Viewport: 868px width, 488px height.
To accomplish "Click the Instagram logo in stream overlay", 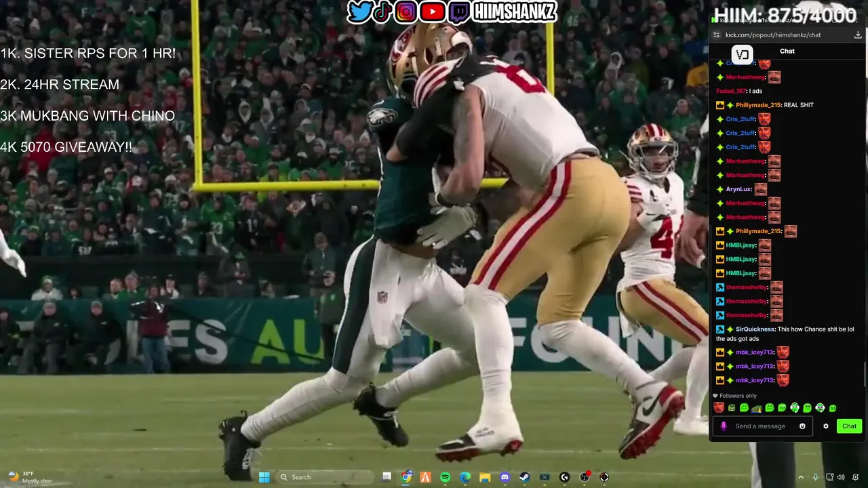I will pos(406,12).
